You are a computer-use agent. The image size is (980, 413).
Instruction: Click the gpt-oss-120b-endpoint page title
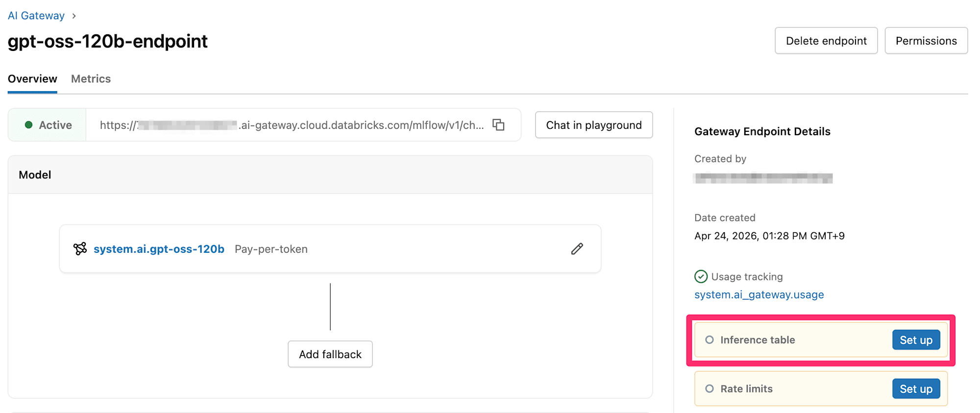pos(108,41)
